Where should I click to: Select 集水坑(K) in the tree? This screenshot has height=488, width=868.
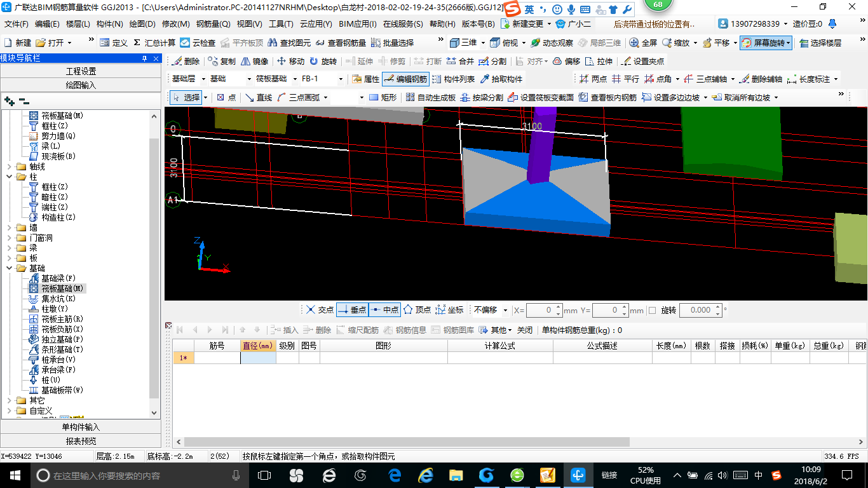point(58,299)
